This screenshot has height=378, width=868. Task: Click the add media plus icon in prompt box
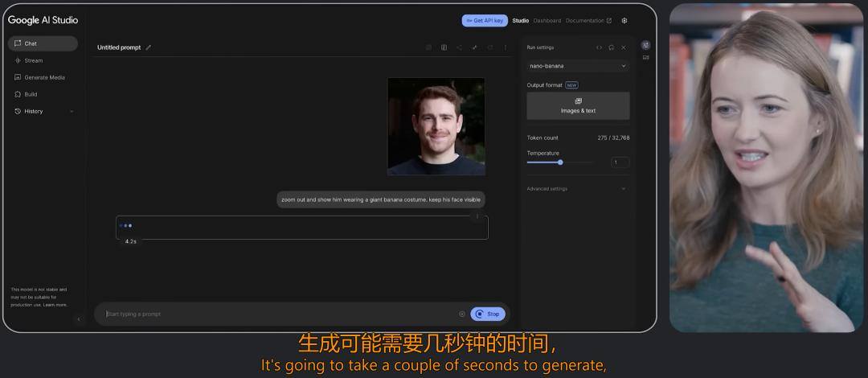click(x=462, y=314)
